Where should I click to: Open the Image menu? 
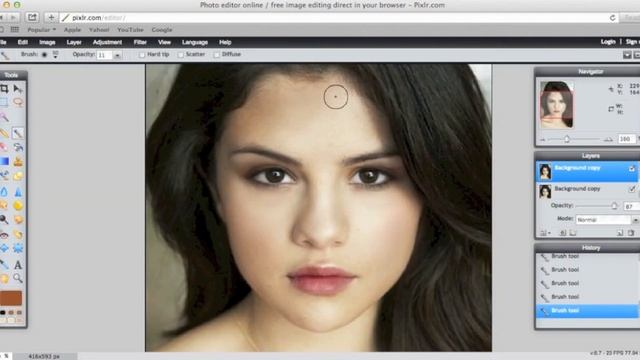click(x=47, y=42)
